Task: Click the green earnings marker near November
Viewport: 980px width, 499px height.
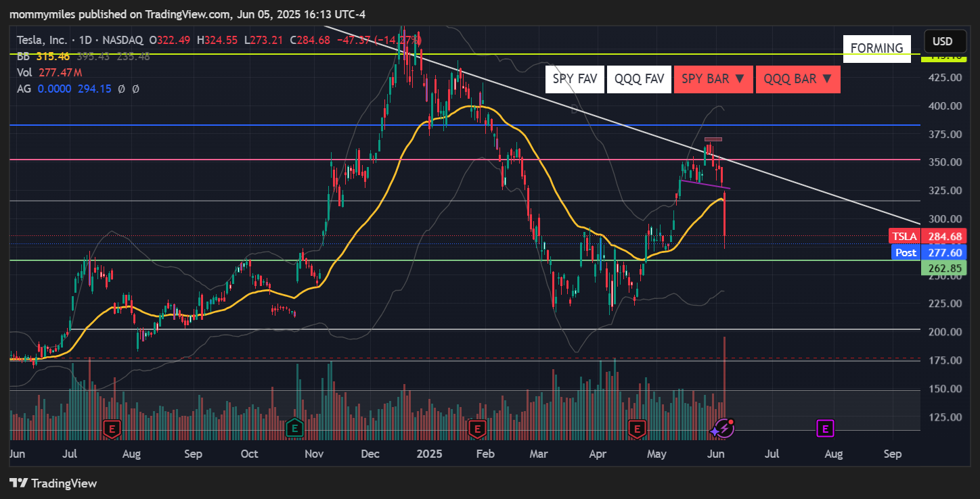Action: pyautogui.click(x=294, y=428)
